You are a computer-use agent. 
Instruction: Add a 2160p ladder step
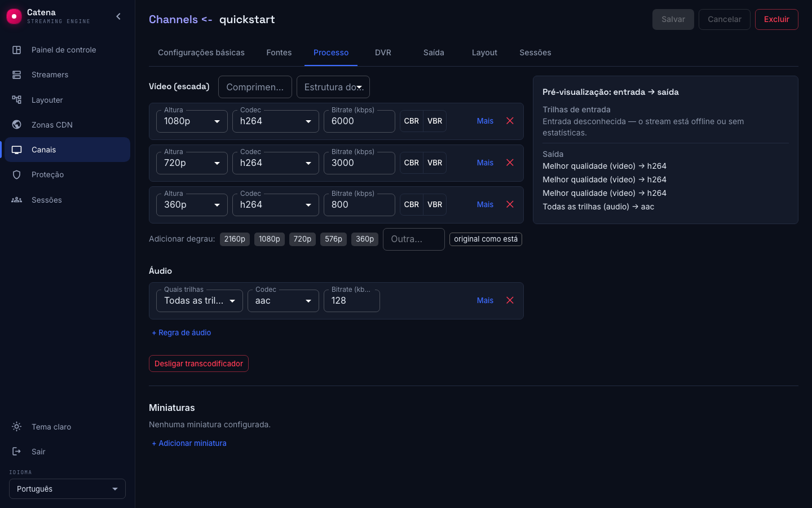235,239
